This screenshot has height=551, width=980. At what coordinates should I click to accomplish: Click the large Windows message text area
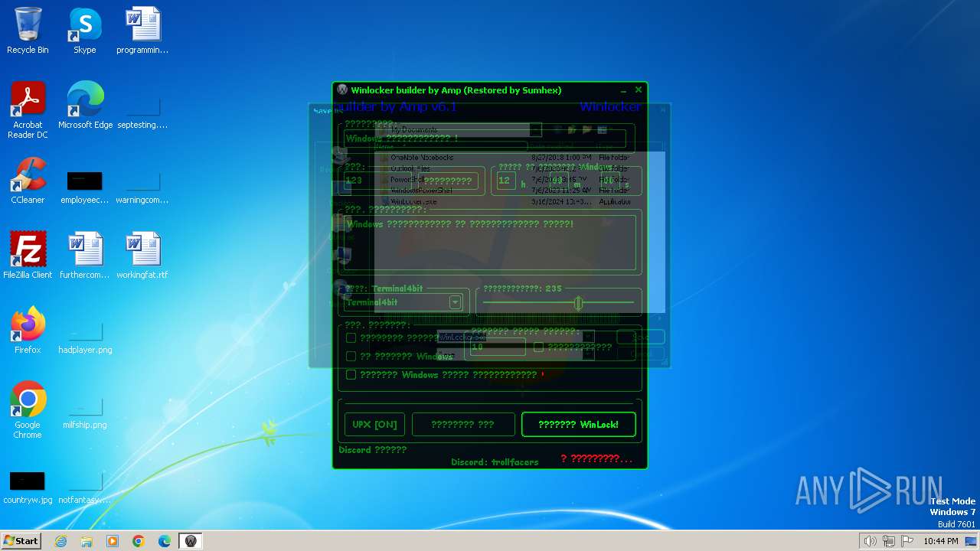pos(489,243)
